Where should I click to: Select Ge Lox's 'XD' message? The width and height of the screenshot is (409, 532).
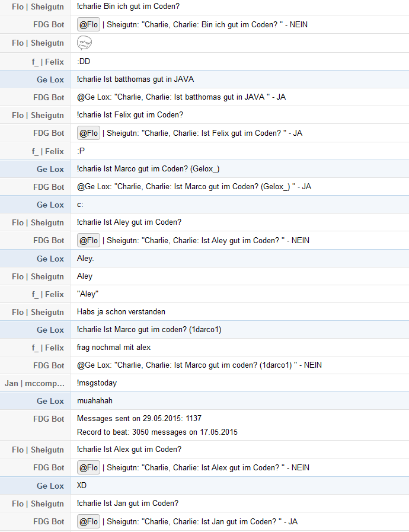(x=82, y=485)
